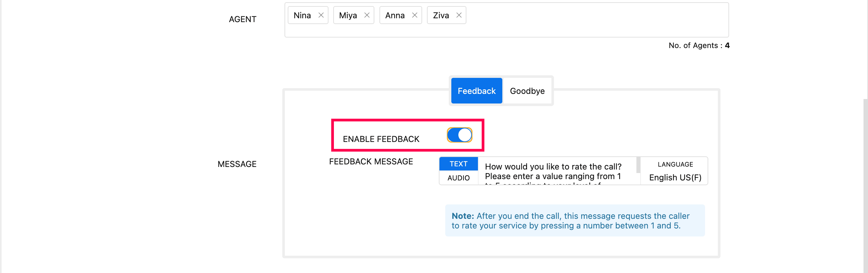Click the Ziva agent tag label

[441, 15]
